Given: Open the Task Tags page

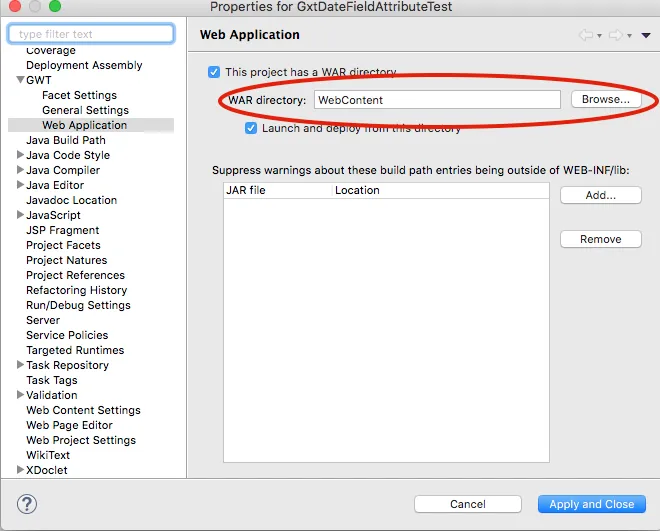Looking at the screenshot, I should [x=52, y=380].
